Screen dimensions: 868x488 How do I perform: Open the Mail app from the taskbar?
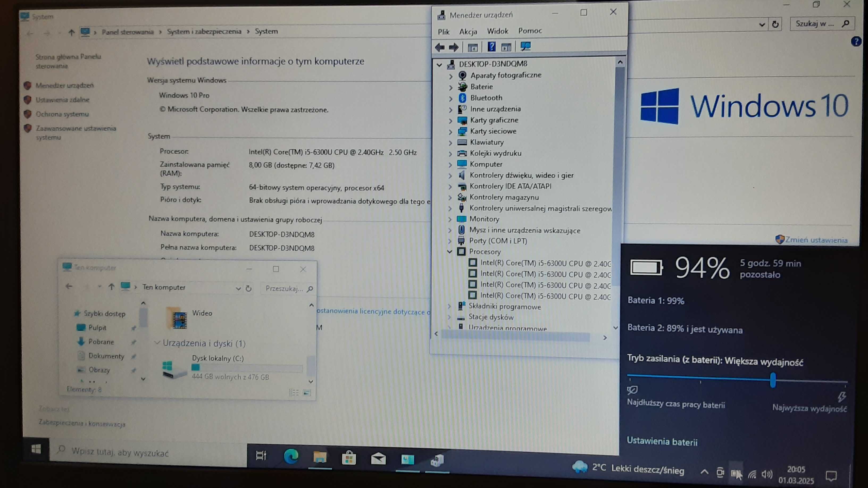tap(378, 459)
